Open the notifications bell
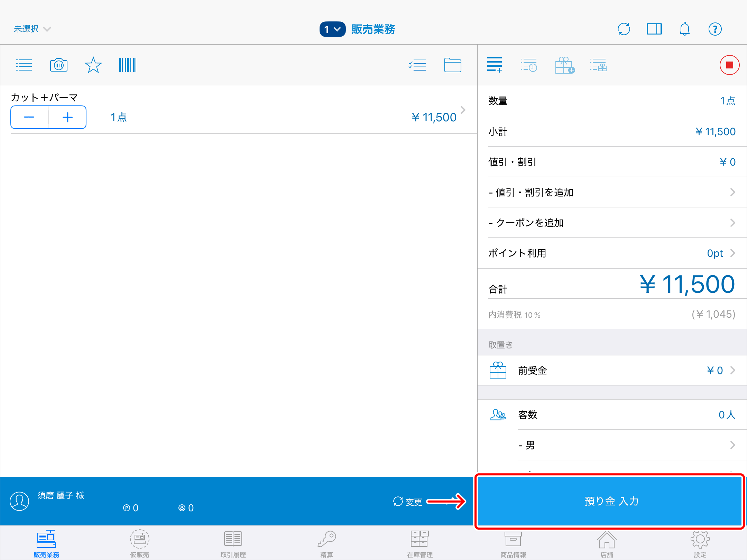The width and height of the screenshot is (747, 560). pos(684,29)
